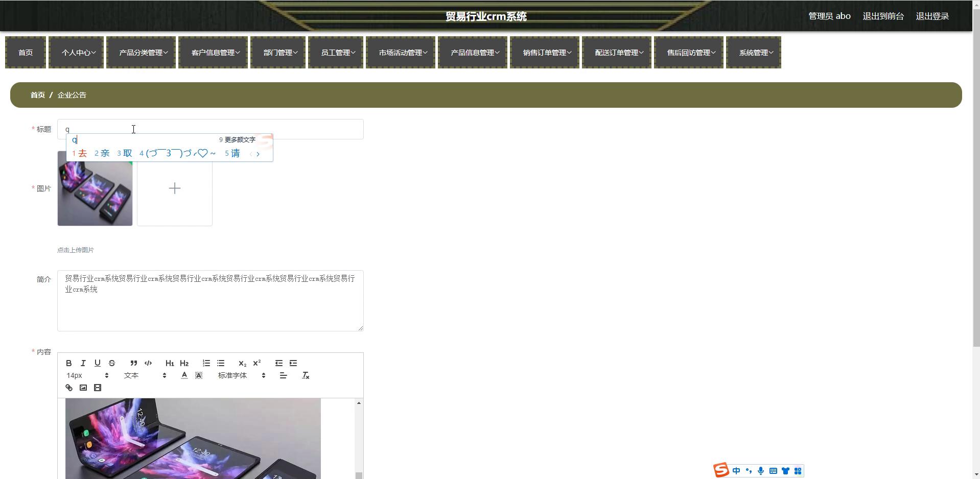Toggle underline formatting in the editor toolbar
The width and height of the screenshot is (980, 479).
pyautogui.click(x=98, y=363)
